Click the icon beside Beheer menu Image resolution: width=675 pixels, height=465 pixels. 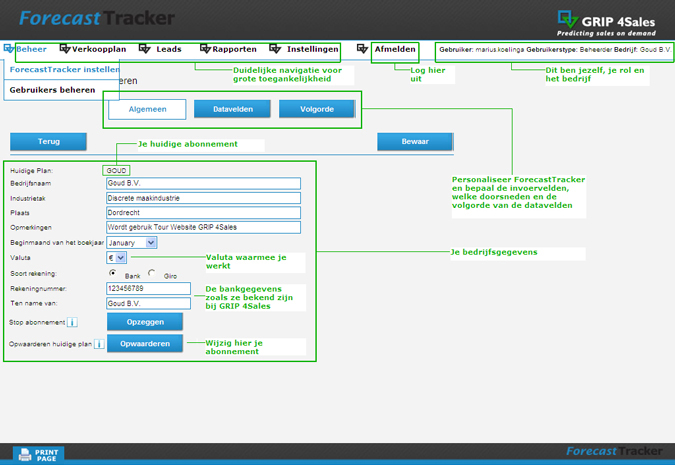coord(9,49)
